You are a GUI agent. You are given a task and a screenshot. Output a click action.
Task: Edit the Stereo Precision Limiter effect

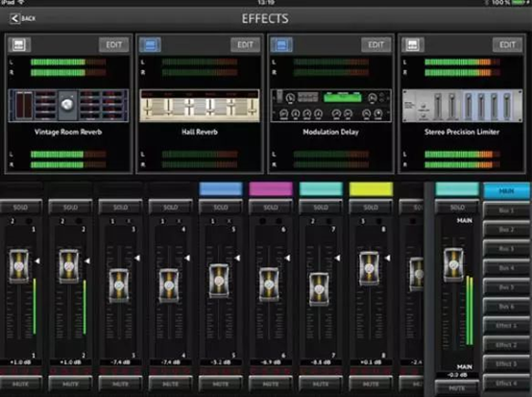tap(507, 45)
